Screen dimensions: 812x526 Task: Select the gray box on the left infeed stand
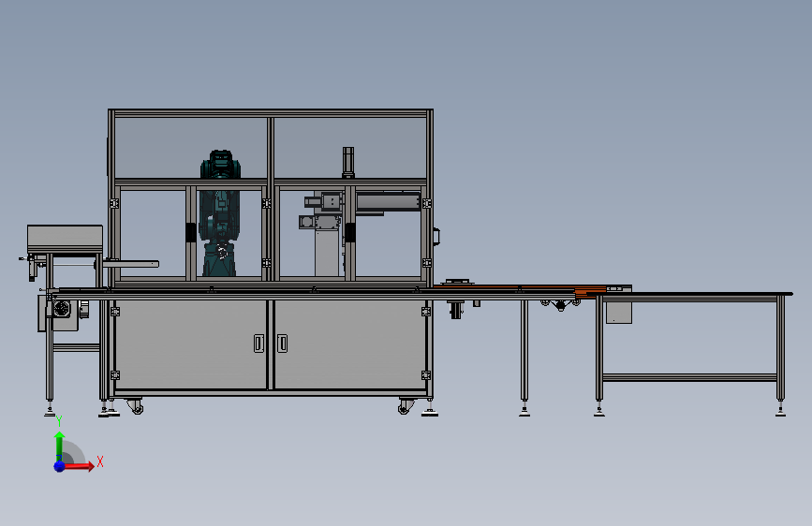[65, 240]
